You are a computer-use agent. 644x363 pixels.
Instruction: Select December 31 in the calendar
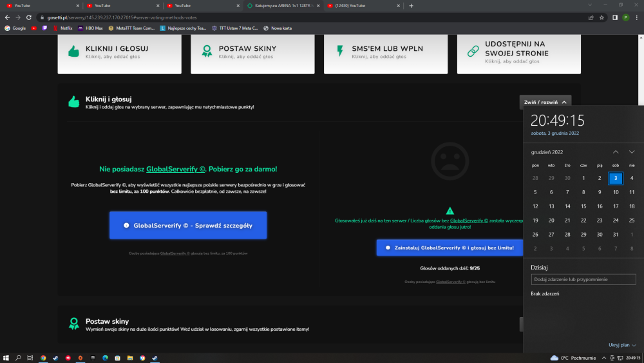click(x=615, y=234)
